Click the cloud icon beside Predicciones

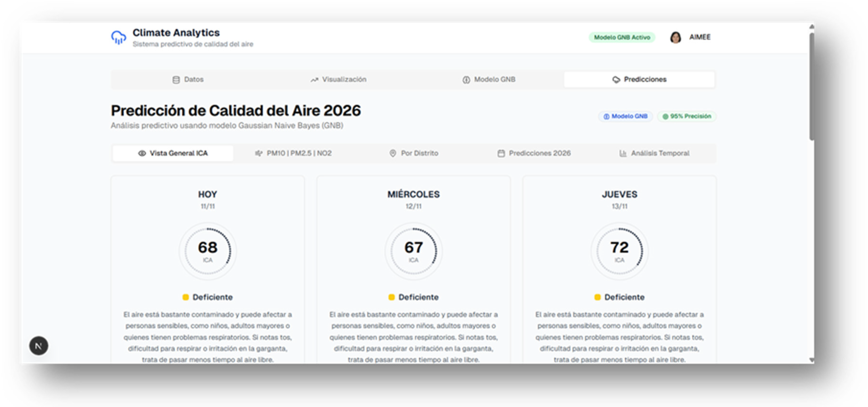(616, 80)
